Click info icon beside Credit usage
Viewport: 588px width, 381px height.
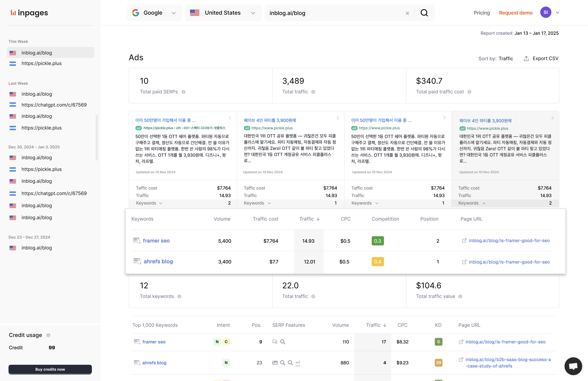tap(48, 335)
